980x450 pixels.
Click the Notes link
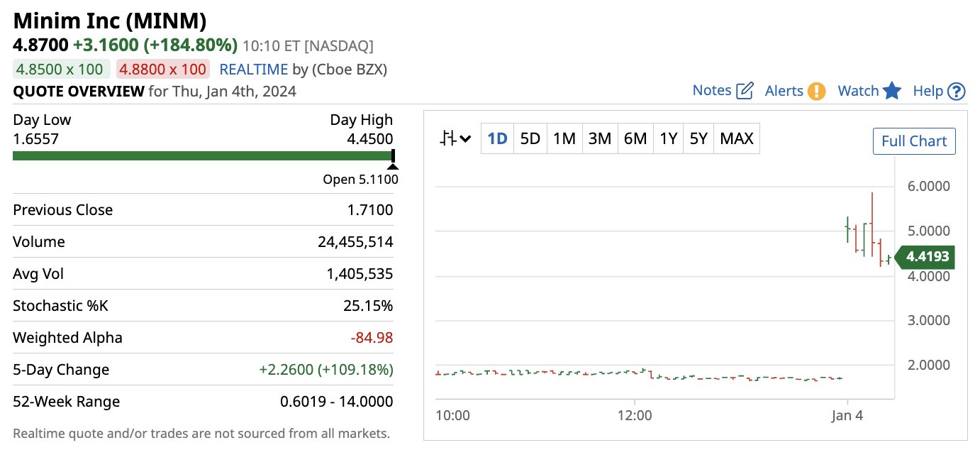click(x=712, y=90)
